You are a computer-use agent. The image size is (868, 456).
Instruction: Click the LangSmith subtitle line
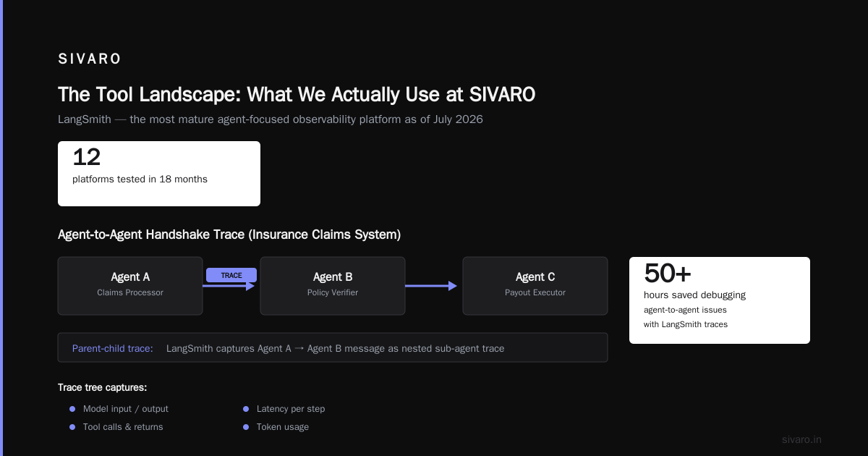click(x=271, y=119)
